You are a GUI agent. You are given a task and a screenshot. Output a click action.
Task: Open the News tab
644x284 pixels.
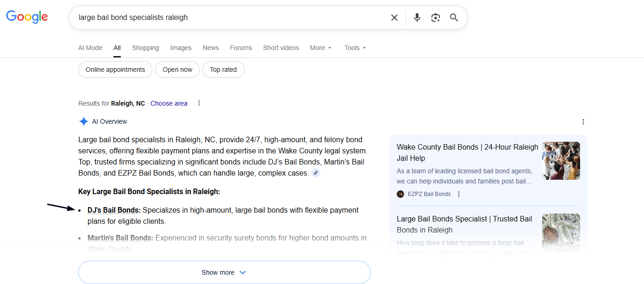(x=211, y=48)
